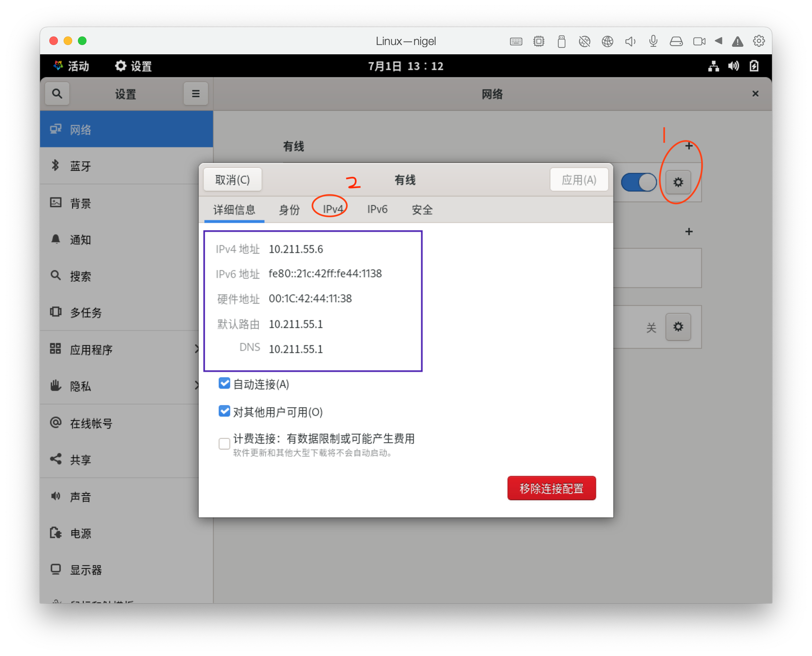Enable the 计费连接 checkbox
Viewport: 812px width, 656px height.
pos(224,444)
